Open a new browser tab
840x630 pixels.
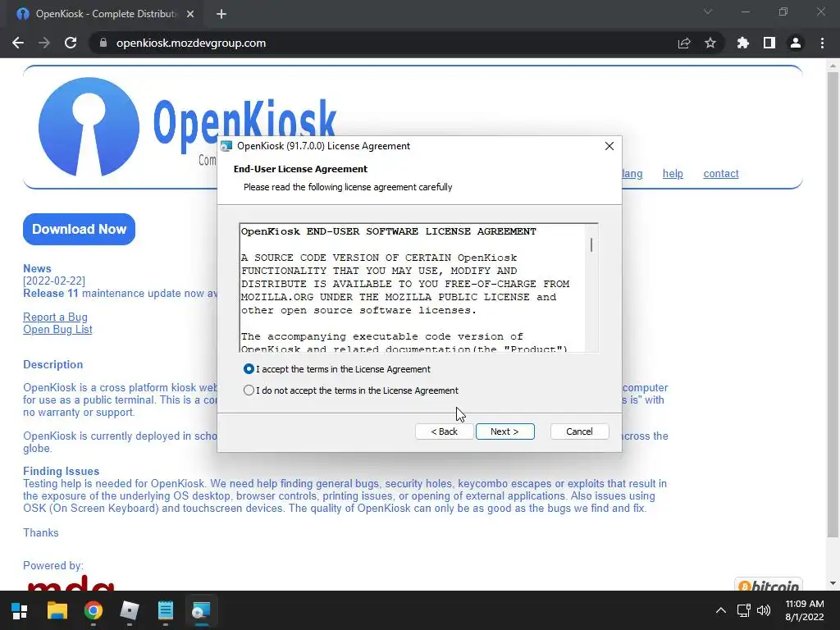tap(221, 14)
